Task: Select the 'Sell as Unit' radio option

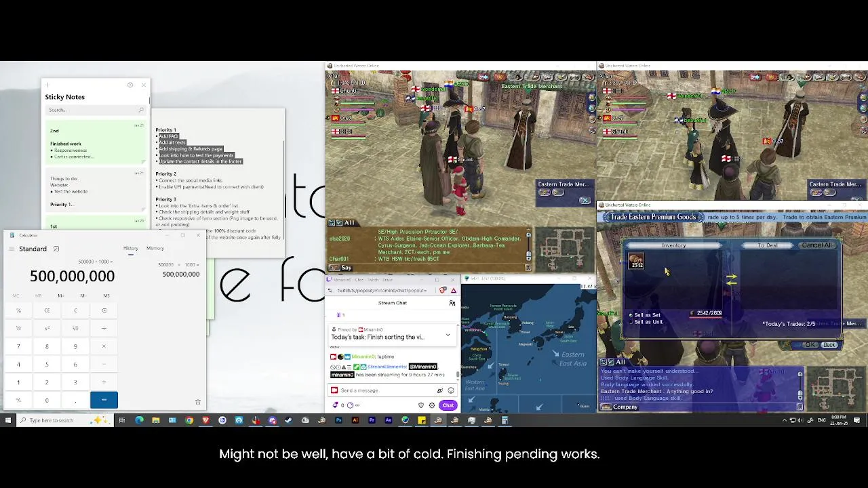Action: click(644, 322)
